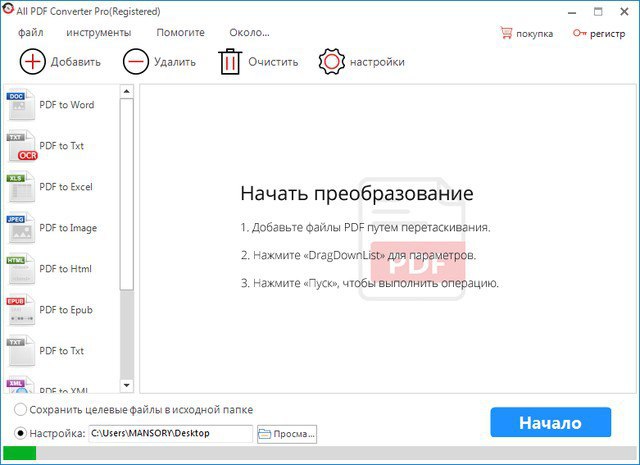Click the Начать преобразование heading
Image resolution: width=640 pixels, height=465 pixels.
[x=357, y=193]
